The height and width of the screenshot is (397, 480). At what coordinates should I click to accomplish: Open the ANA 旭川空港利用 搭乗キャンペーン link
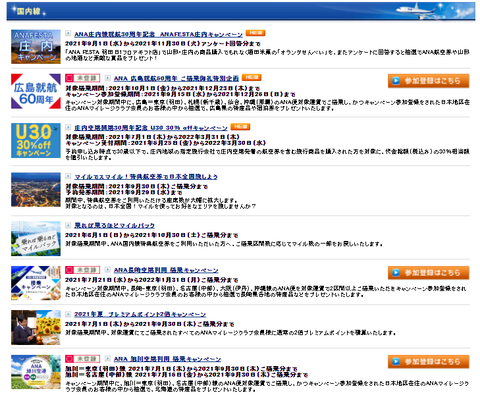pyautogui.click(x=167, y=359)
